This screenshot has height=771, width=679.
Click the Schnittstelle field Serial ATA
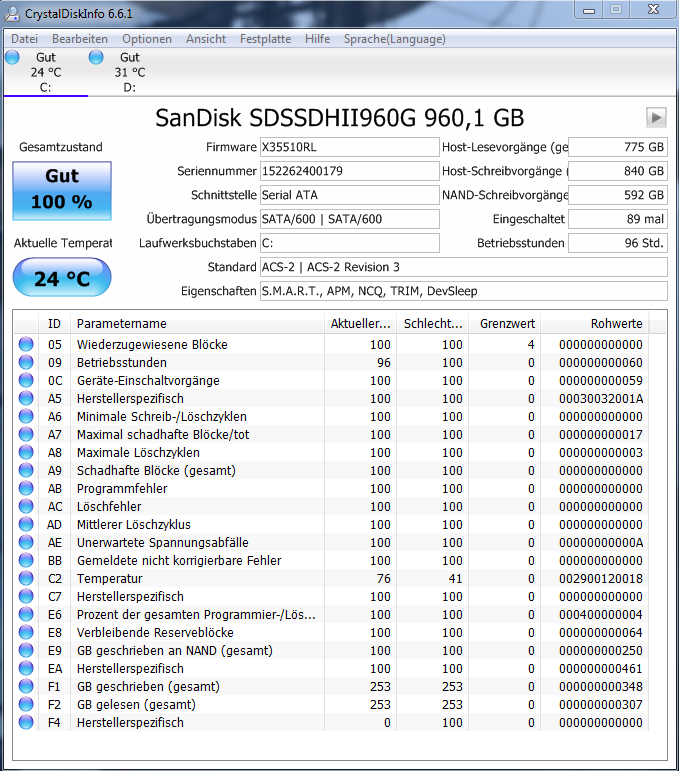(x=350, y=195)
